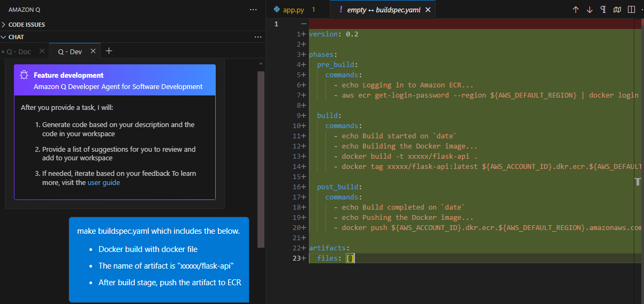
Task: Go to next change with down arrow
Action: point(589,10)
